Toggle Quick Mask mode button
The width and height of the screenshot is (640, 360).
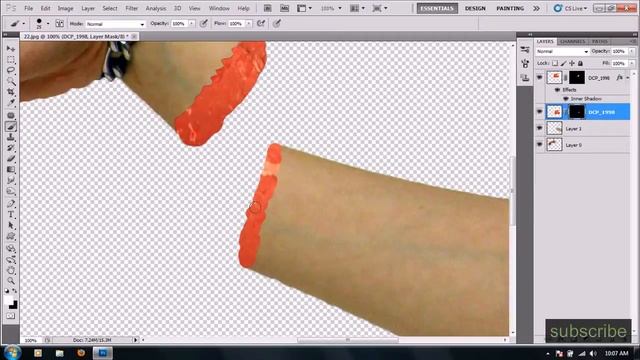tap(11, 316)
